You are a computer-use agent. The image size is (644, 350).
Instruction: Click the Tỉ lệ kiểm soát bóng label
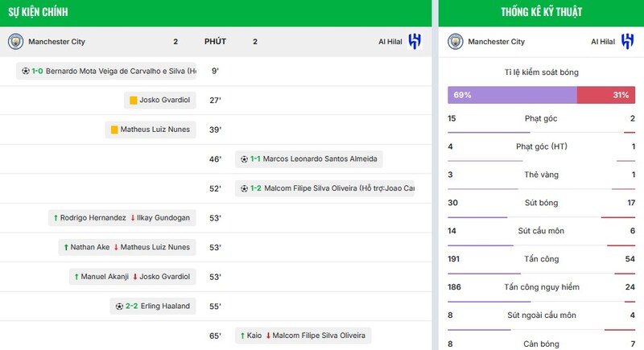541,72
